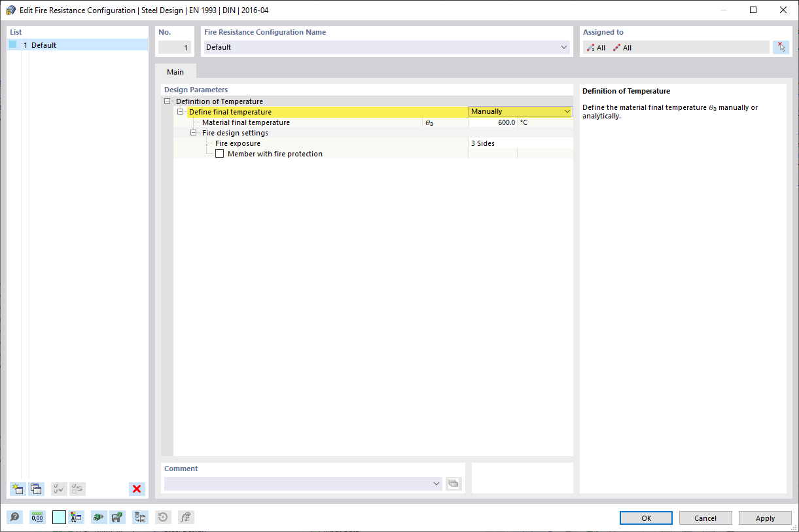The width and height of the screenshot is (799, 532).
Task: Open the Comment dropdown arrow
Action: coord(437,484)
